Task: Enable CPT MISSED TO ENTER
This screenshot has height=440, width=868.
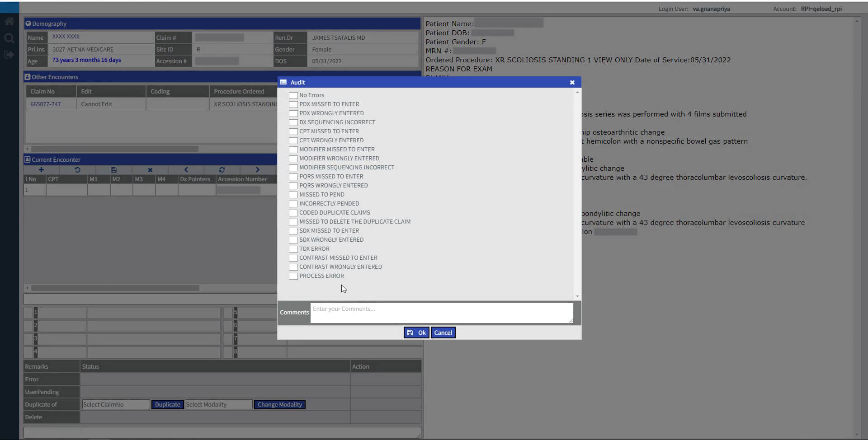Action: pyautogui.click(x=293, y=131)
